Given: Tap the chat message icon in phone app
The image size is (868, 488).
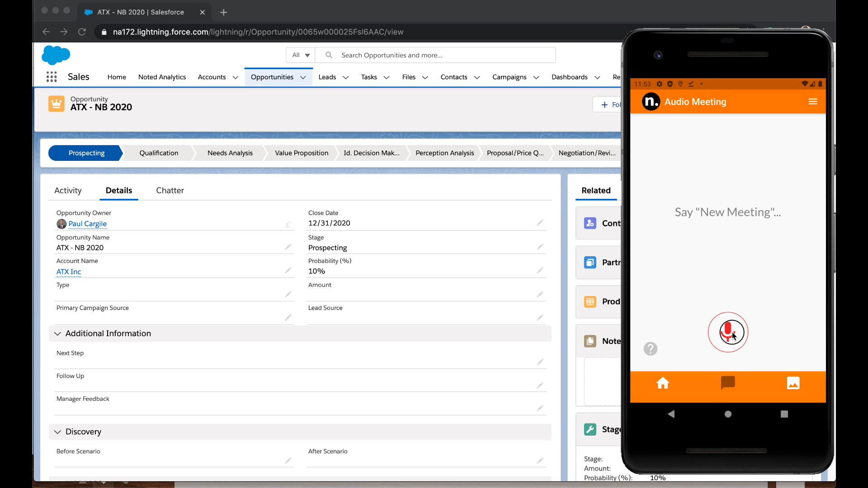Looking at the screenshot, I should (x=728, y=383).
